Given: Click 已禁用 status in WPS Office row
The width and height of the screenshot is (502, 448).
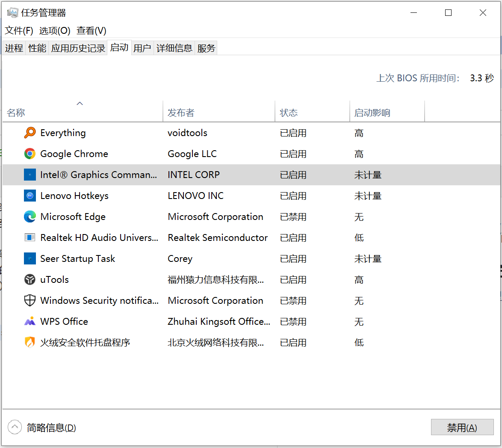Looking at the screenshot, I should click(293, 321).
